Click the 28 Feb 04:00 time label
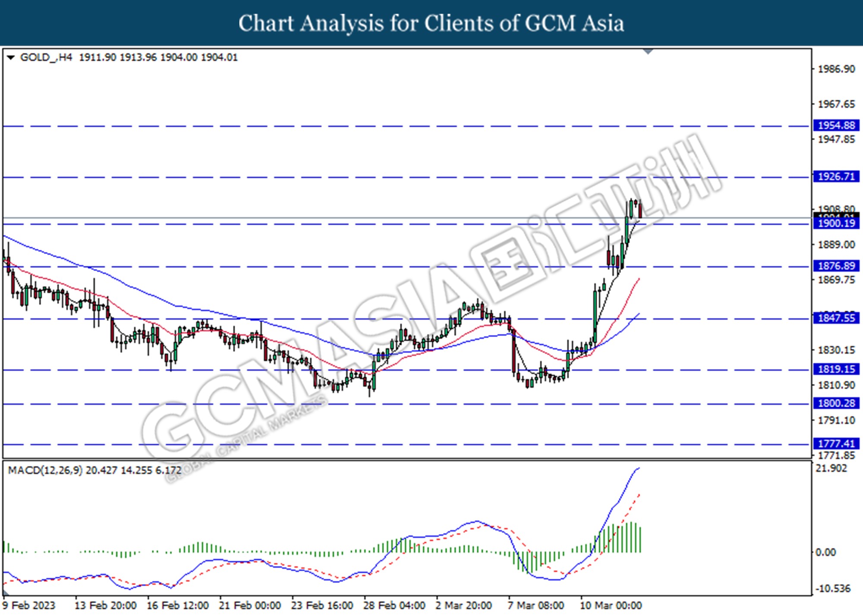Viewport: 863px width, 616px height. pos(394,606)
